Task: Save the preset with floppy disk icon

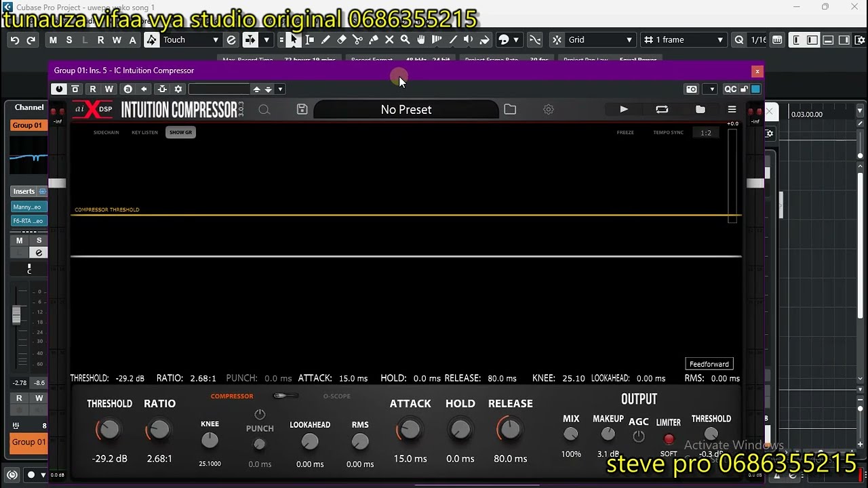Action: click(x=302, y=110)
